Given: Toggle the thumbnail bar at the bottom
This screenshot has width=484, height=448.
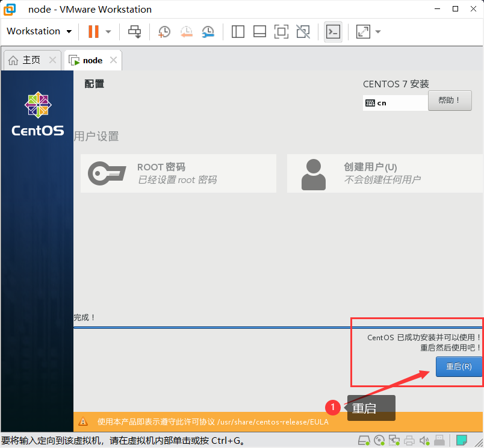Looking at the screenshot, I should [x=259, y=31].
